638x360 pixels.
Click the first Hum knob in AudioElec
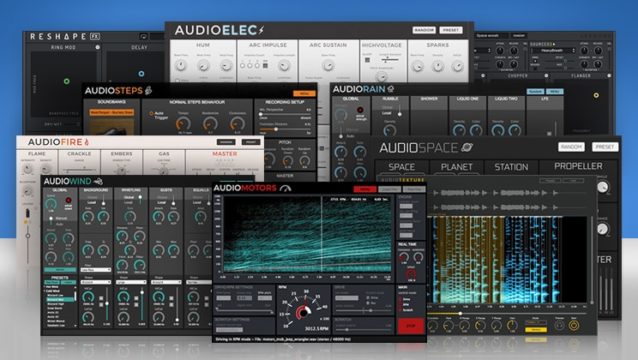(x=181, y=65)
